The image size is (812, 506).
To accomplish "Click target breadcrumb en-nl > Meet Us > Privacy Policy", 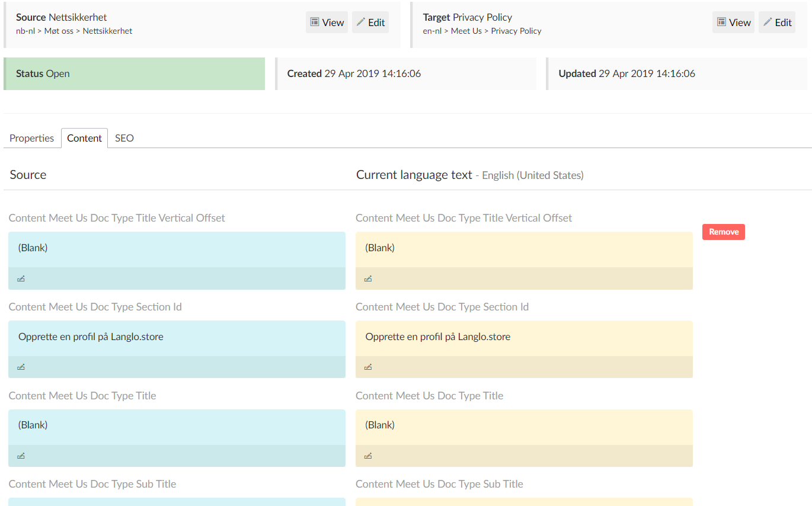I will pos(482,31).
